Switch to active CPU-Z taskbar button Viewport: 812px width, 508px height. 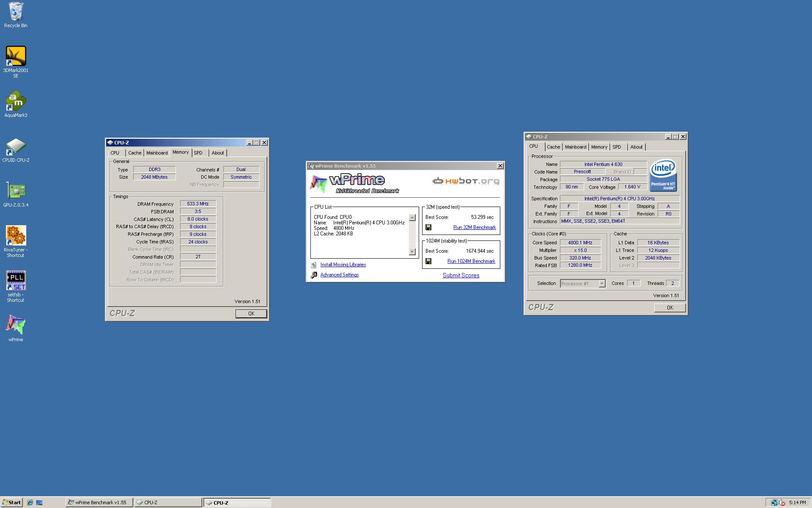pos(237,502)
